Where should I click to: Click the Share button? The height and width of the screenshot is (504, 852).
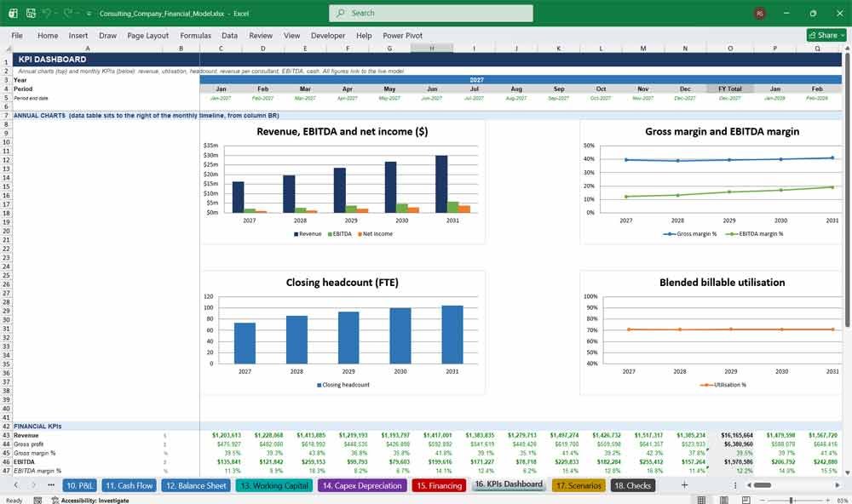point(826,35)
